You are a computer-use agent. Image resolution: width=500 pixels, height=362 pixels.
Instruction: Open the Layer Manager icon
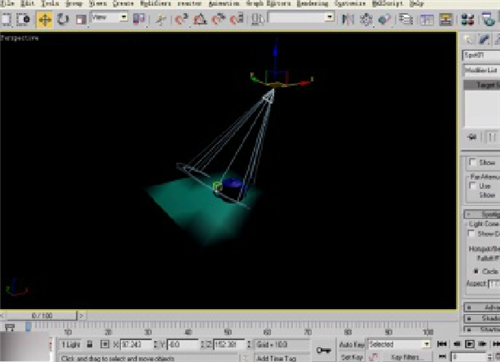406,19
